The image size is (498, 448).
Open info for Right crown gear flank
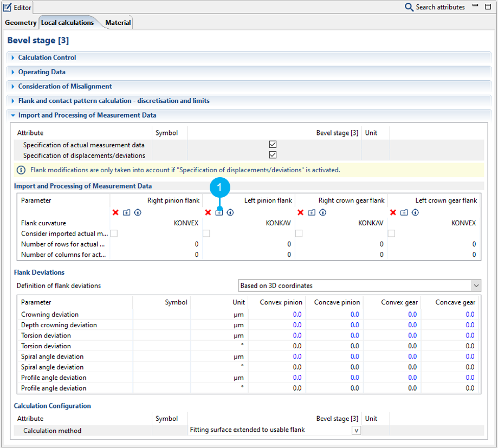(x=322, y=212)
